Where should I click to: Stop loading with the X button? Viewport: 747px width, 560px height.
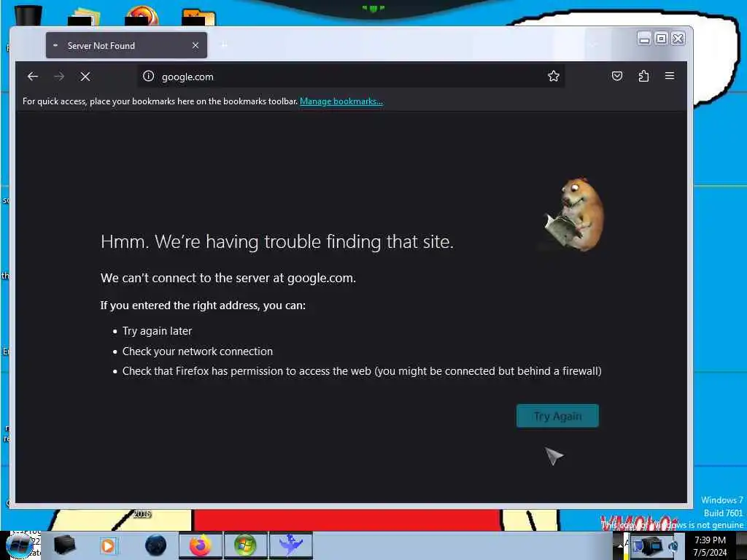point(85,76)
